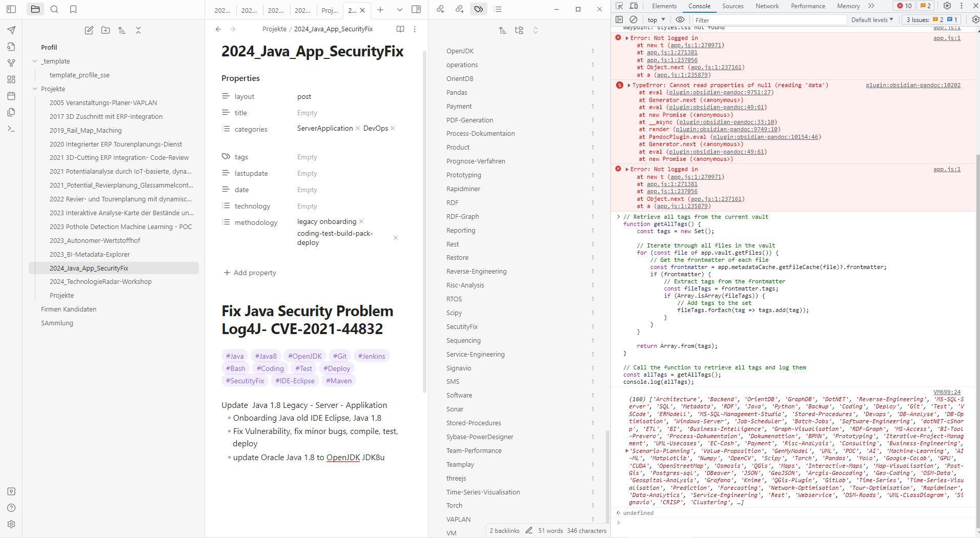The width and height of the screenshot is (980, 538).
Task: Show the tags pane icon
Action: (x=478, y=9)
